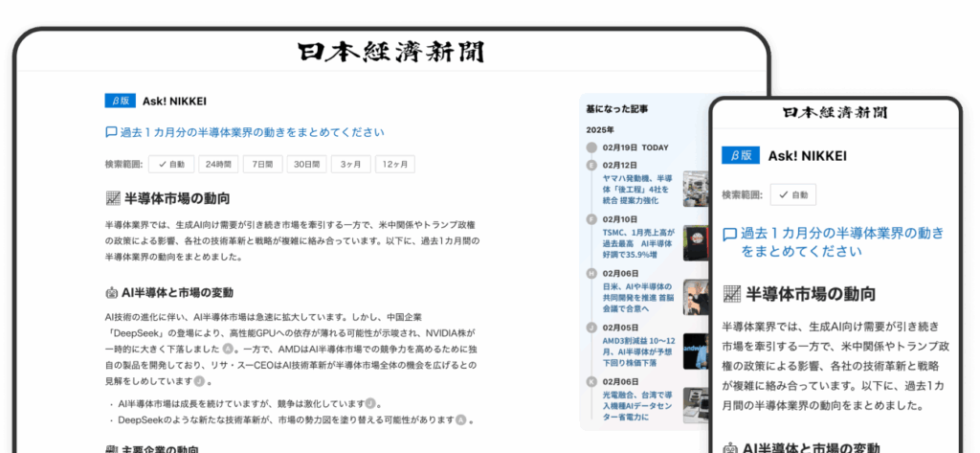980x453 pixels.
Task: Click the 検索範囲: label on the tablet
Action: point(123,165)
